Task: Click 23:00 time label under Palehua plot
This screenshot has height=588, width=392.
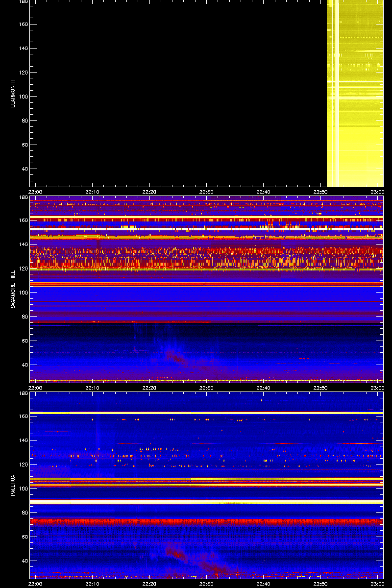Action: click(377, 584)
